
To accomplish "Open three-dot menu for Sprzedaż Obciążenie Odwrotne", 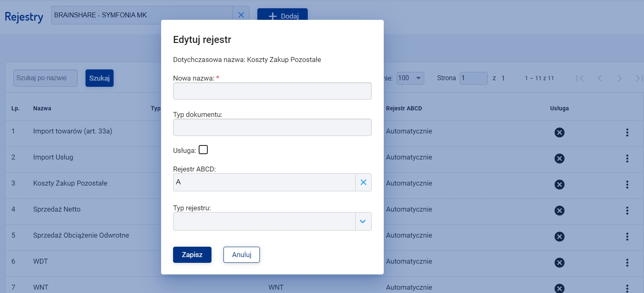I will point(627,236).
